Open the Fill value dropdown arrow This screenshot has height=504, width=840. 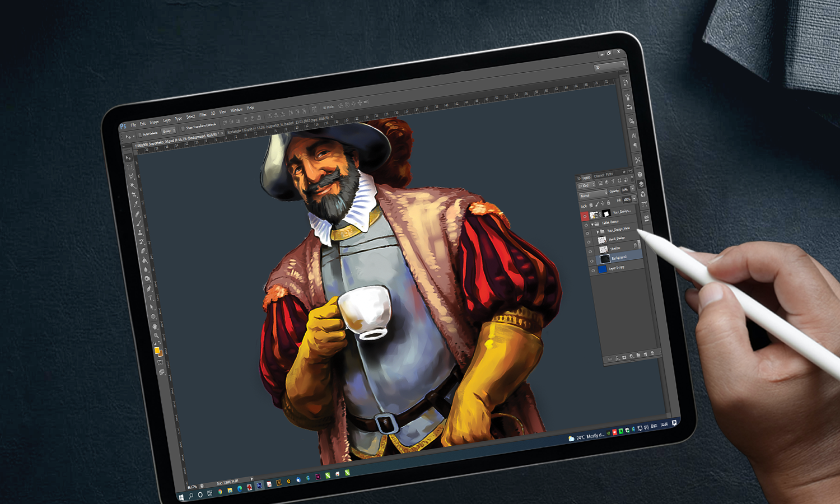point(634,198)
